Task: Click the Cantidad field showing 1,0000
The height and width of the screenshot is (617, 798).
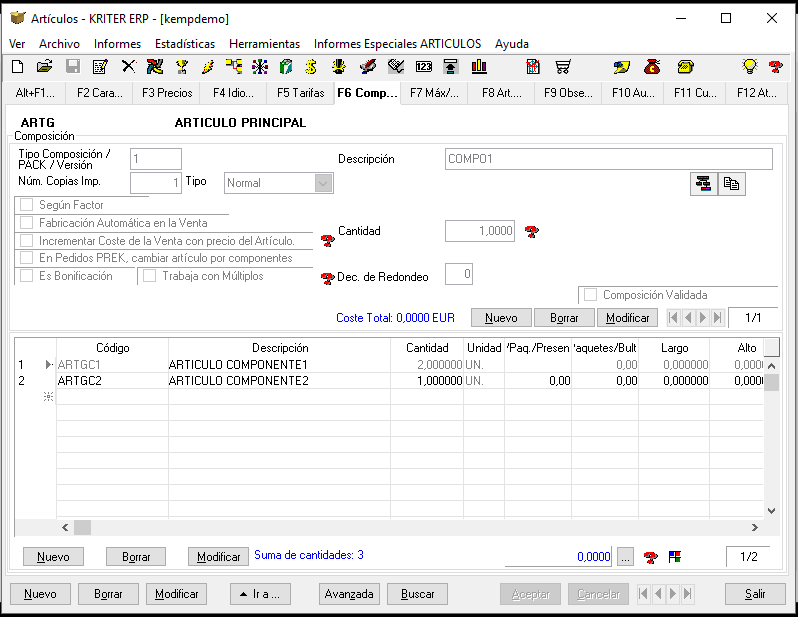Action: (x=480, y=231)
